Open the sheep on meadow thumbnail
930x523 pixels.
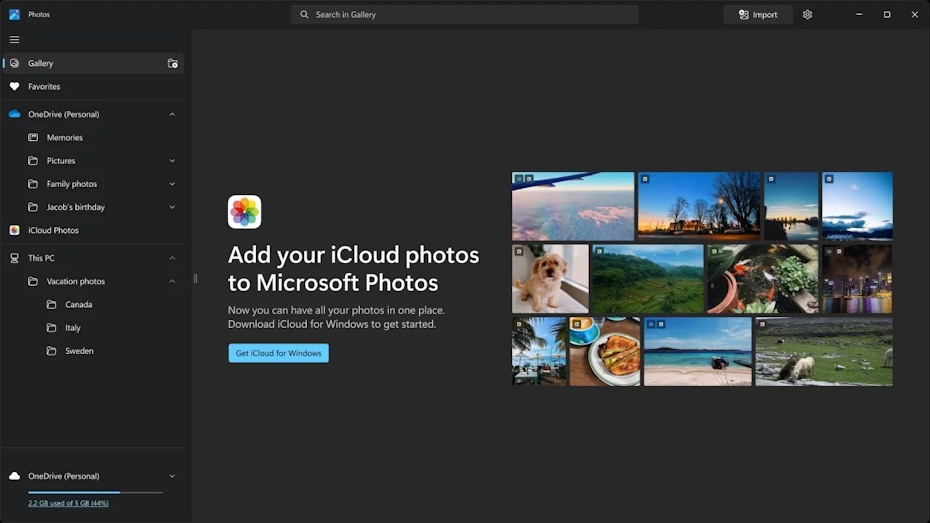point(824,351)
